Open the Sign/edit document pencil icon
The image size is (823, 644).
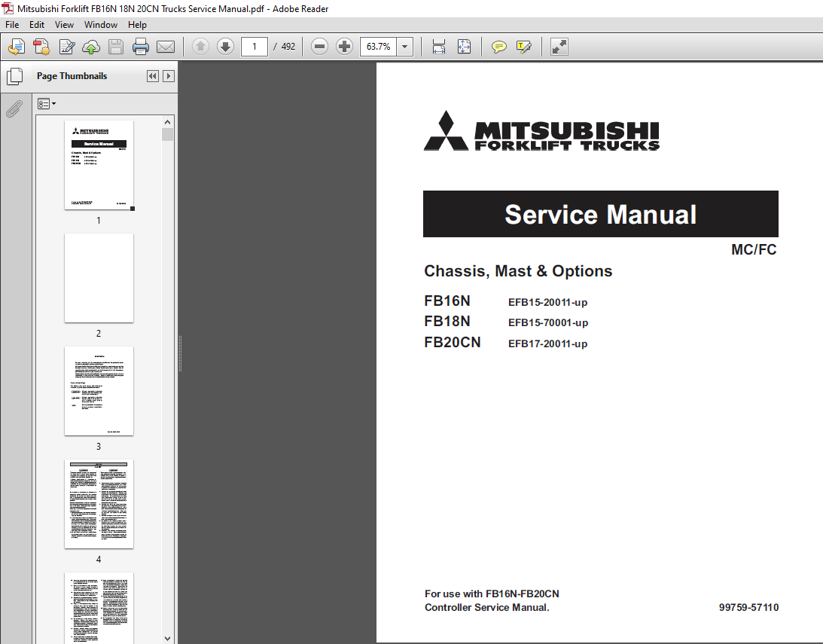point(67,47)
